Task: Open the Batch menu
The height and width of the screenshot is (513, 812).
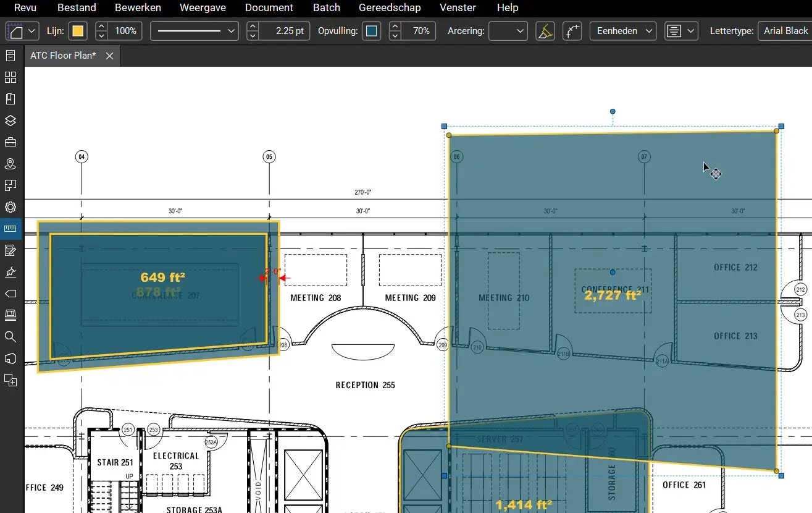Action: 327,8
